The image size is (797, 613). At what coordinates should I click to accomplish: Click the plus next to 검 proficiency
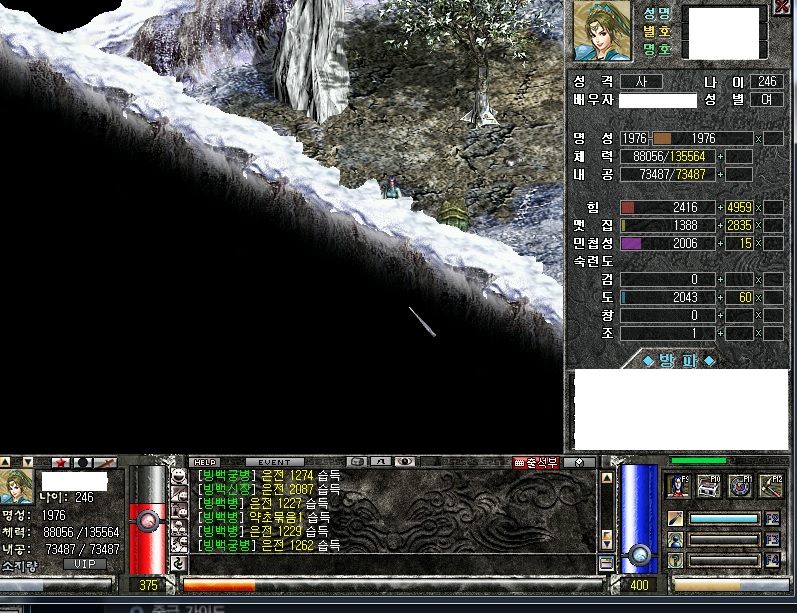(720, 280)
